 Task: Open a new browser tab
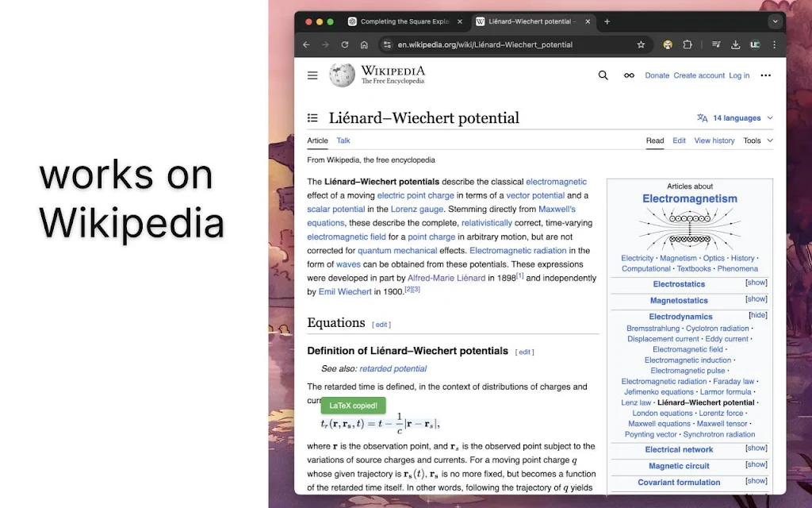pyautogui.click(x=607, y=21)
